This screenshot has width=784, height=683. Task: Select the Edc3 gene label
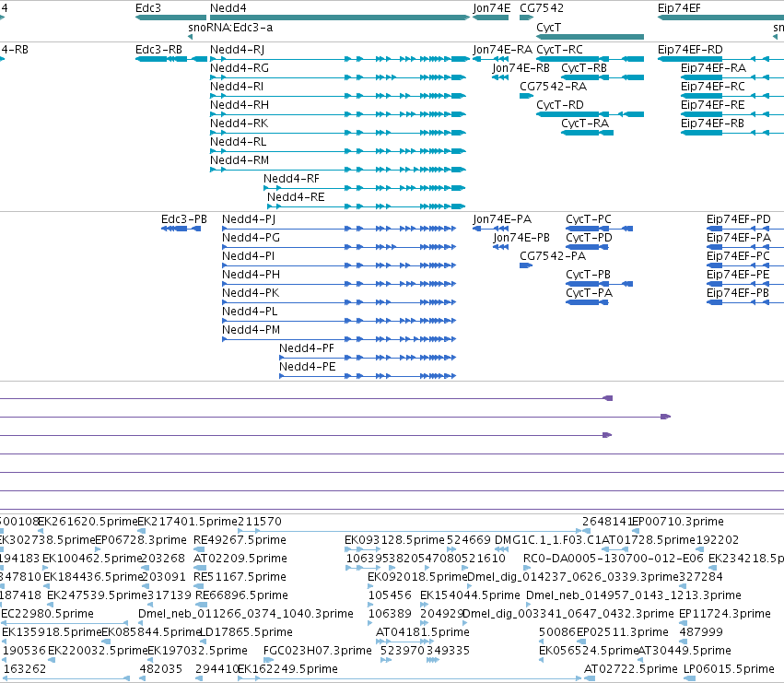[148, 8]
